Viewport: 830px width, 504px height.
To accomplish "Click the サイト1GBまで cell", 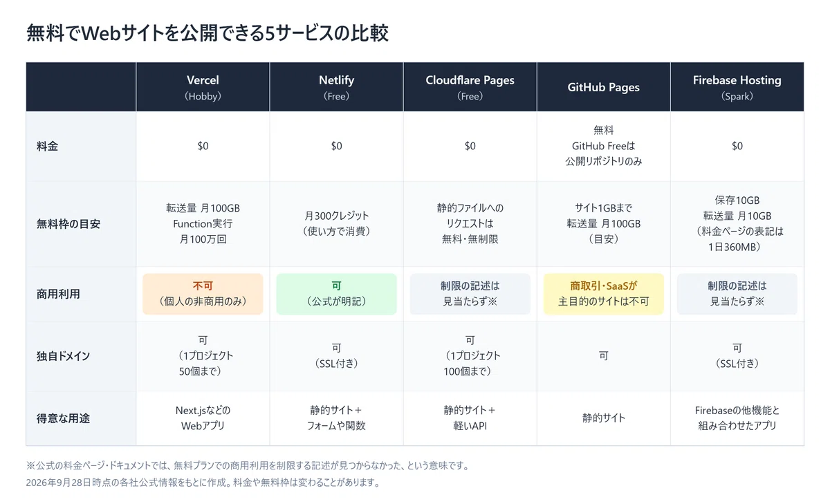I will [603, 224].
